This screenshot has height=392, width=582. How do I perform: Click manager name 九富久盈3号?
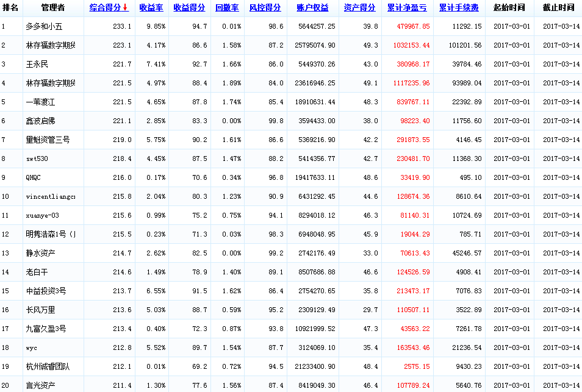46,329
